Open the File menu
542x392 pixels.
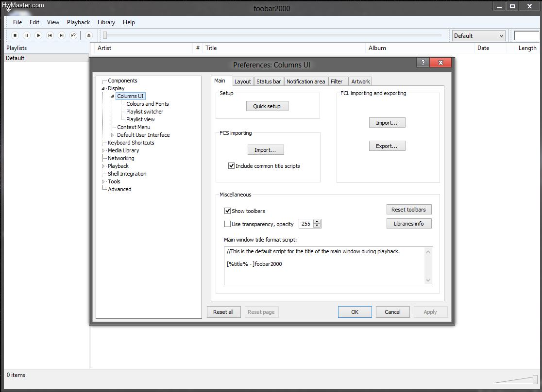click(17, 22)
